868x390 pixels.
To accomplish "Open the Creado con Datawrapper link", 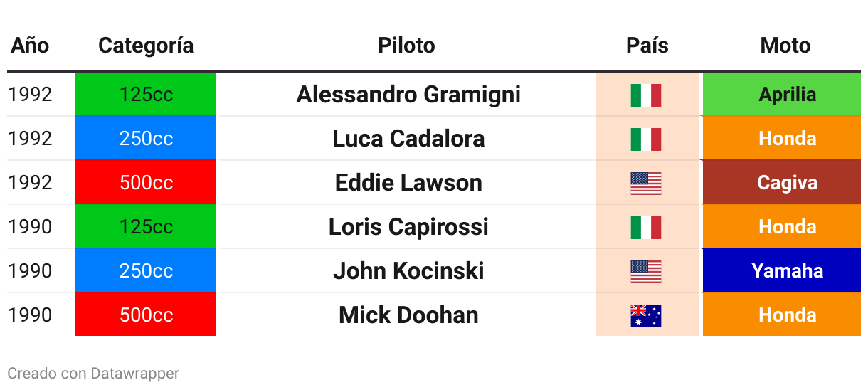I will point(93,373).
